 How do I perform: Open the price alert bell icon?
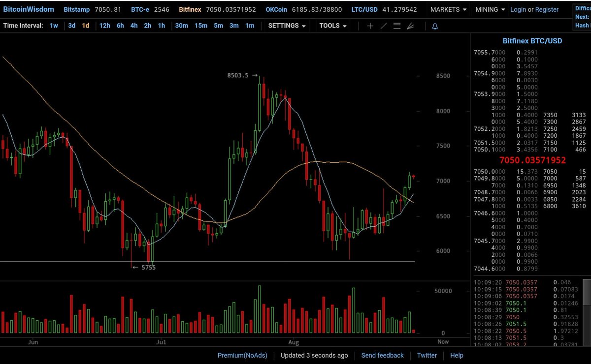[435, 26]
